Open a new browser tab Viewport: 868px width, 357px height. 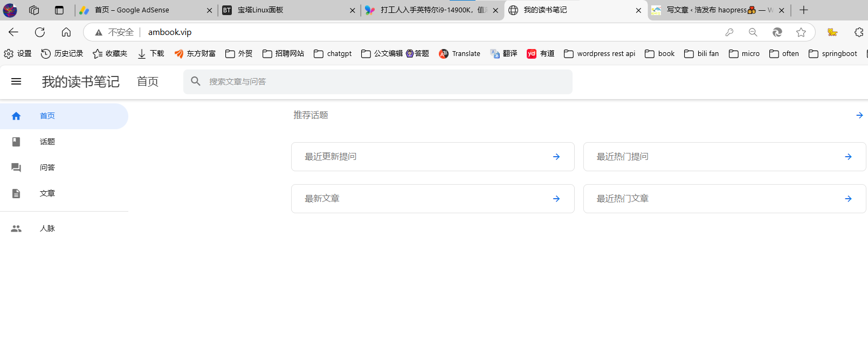[804, 10]
